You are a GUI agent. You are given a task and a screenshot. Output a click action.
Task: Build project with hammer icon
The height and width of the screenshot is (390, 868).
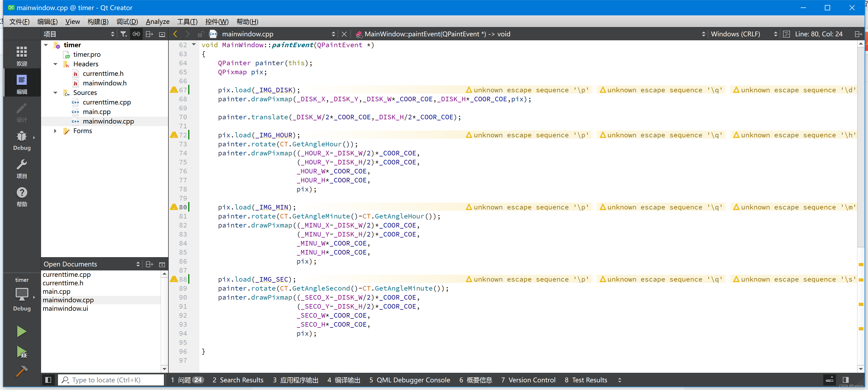pyautogui.click(x=21, y=371)
